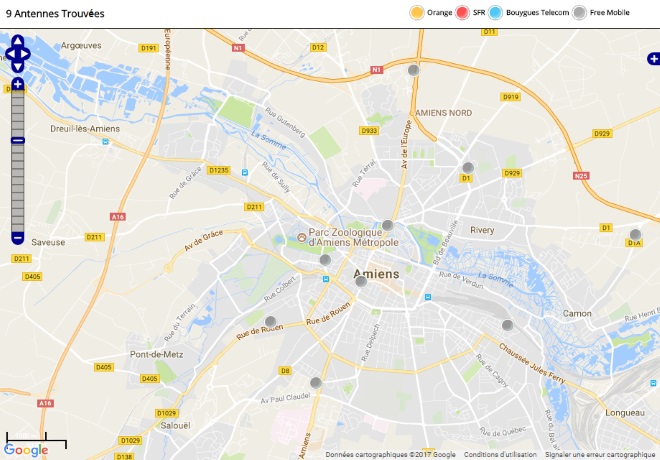660x460 pixels.
Task: Toggle the Free Mobile gray circle
Action: point(579,13)
